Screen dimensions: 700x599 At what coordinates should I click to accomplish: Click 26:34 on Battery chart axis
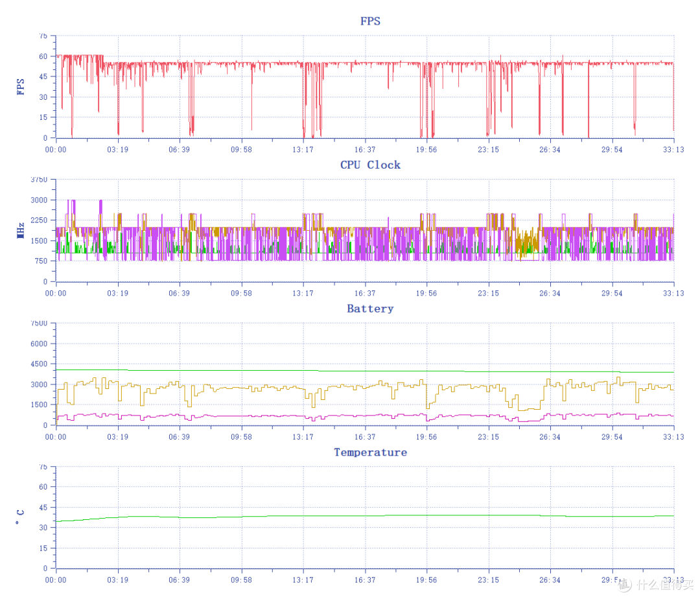(x=550, y=437)
